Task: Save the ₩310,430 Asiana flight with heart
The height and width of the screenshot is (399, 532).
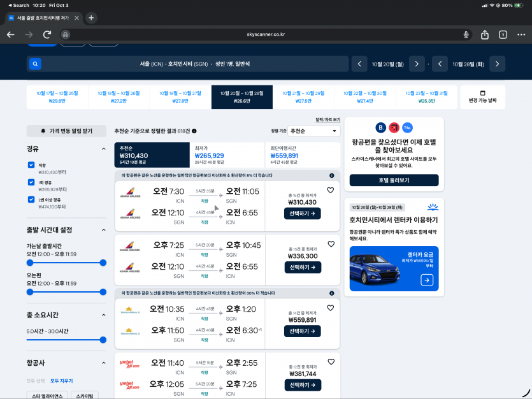Action: coord(331,190)
